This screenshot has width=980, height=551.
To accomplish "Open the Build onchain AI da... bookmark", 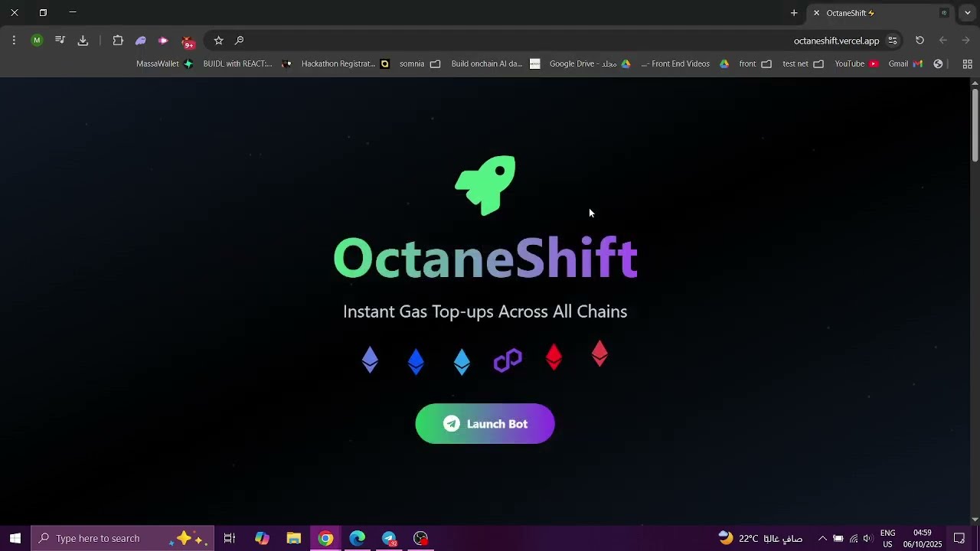I will [495, 64].
